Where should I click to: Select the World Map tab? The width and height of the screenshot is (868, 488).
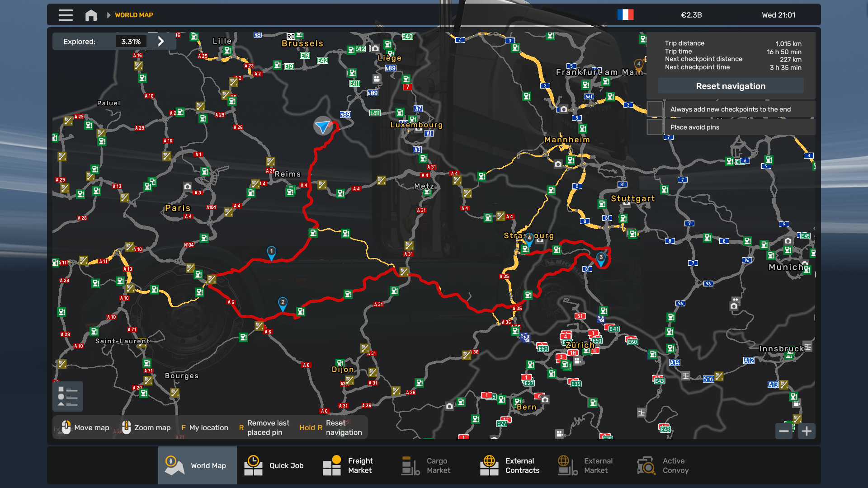(x=198, y=465)
